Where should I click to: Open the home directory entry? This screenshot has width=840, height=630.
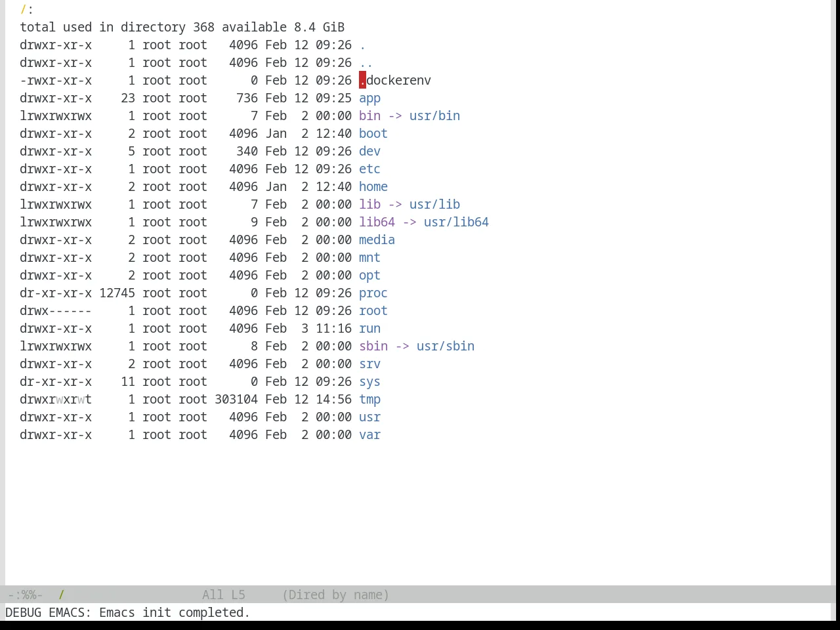point(373,187)
